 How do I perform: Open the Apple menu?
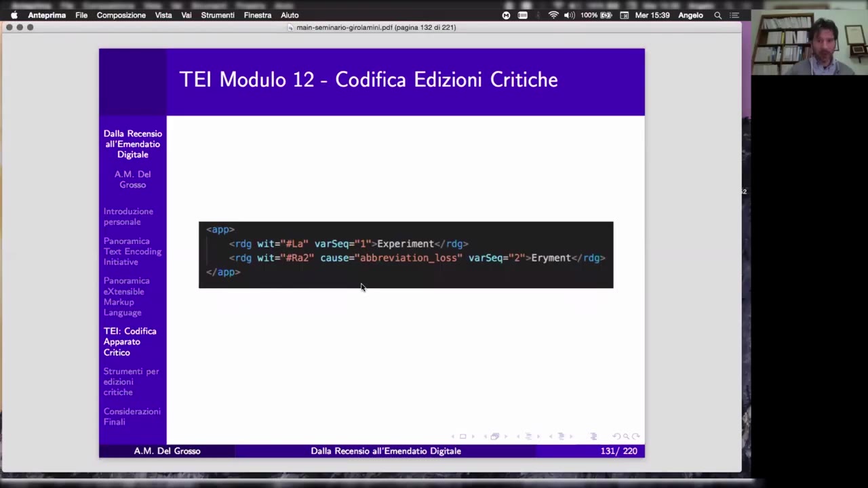click(14, 15)
